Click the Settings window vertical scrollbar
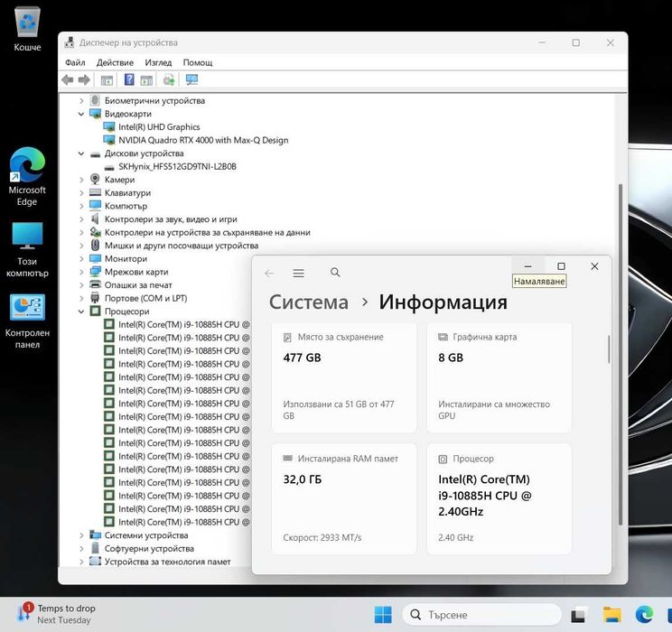 pos(609,349)
